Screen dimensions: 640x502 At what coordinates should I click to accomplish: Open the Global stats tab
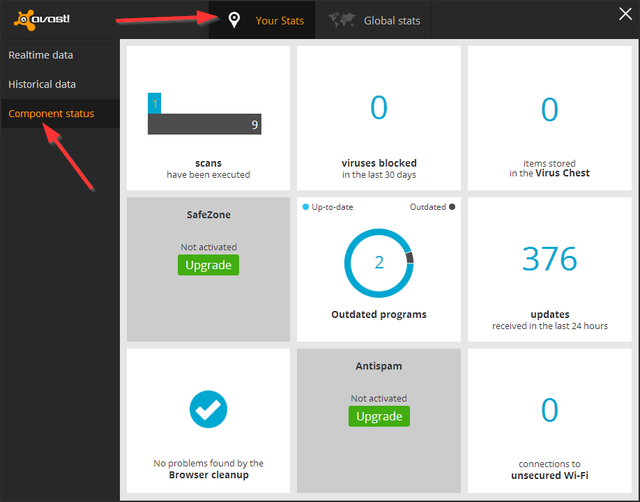[373, 20]
